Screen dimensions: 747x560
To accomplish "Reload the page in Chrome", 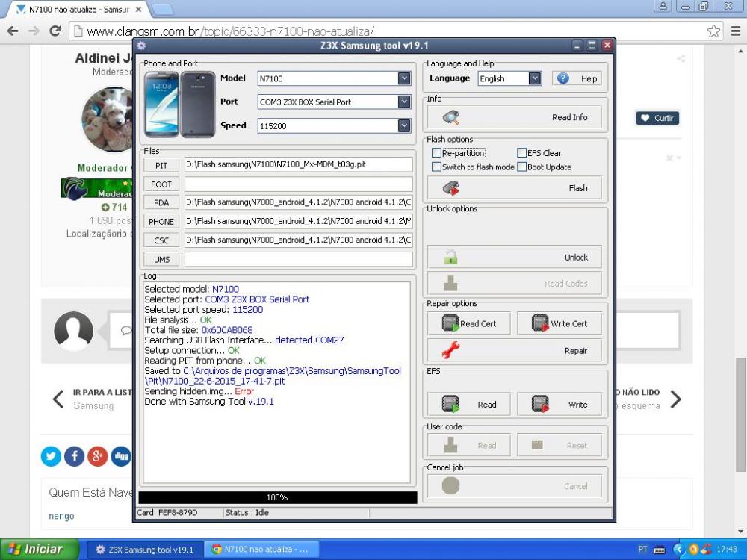I will coord(55,31).
